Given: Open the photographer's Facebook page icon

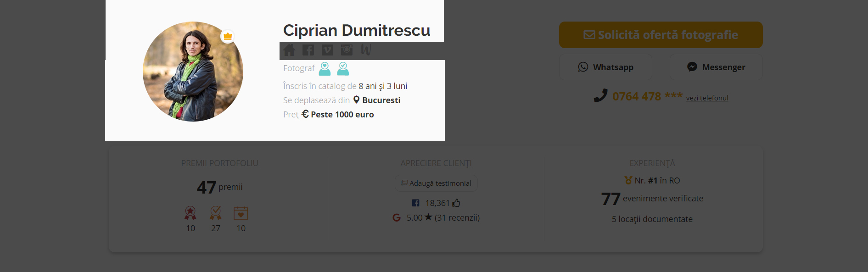Looking at the screenshot, I should [308, 50].
